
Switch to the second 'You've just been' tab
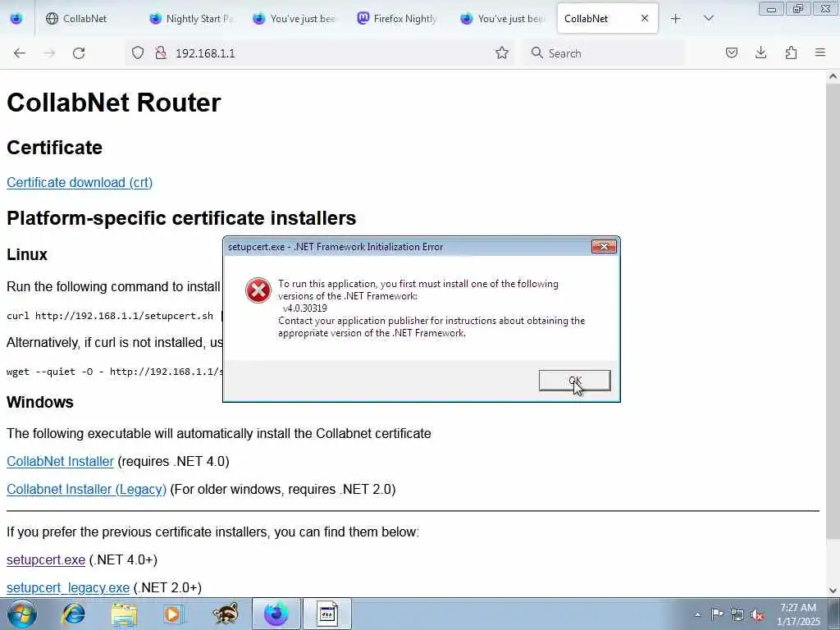pos(503,18)
